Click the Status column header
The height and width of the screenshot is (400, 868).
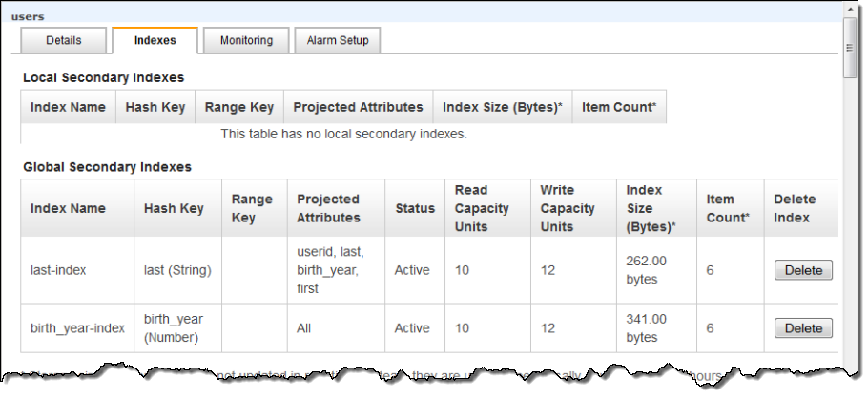coord(415,208)
